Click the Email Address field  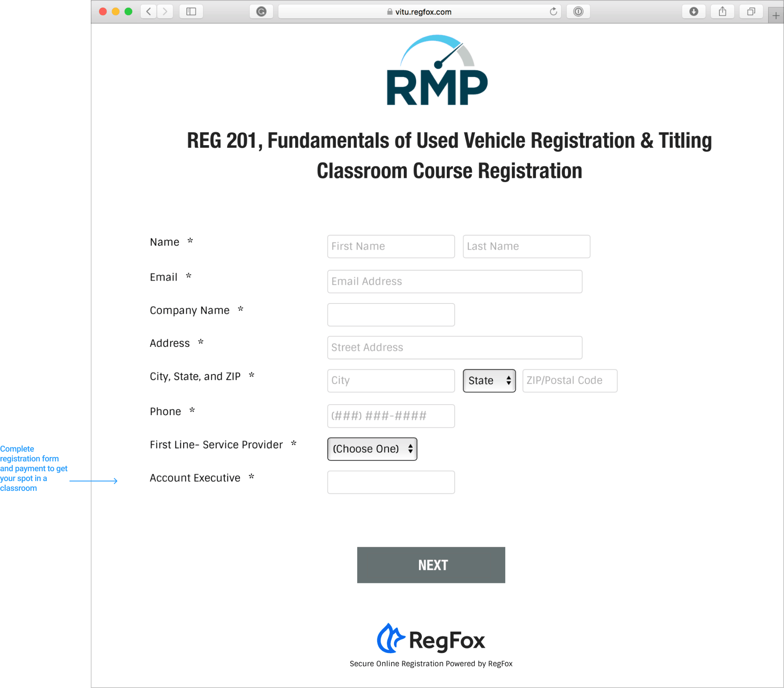(455, 281)
